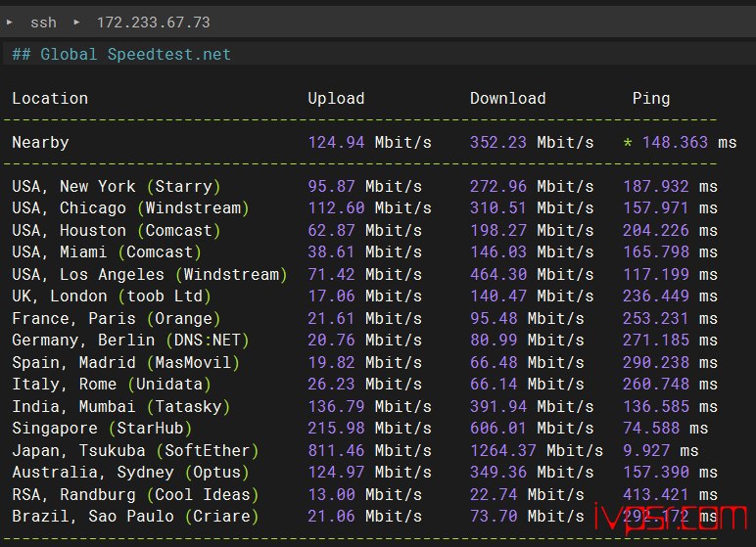The height and width of the screenshot is (547, 756).
Task: Select Rome download 66.14
Action: pos(494,385)
